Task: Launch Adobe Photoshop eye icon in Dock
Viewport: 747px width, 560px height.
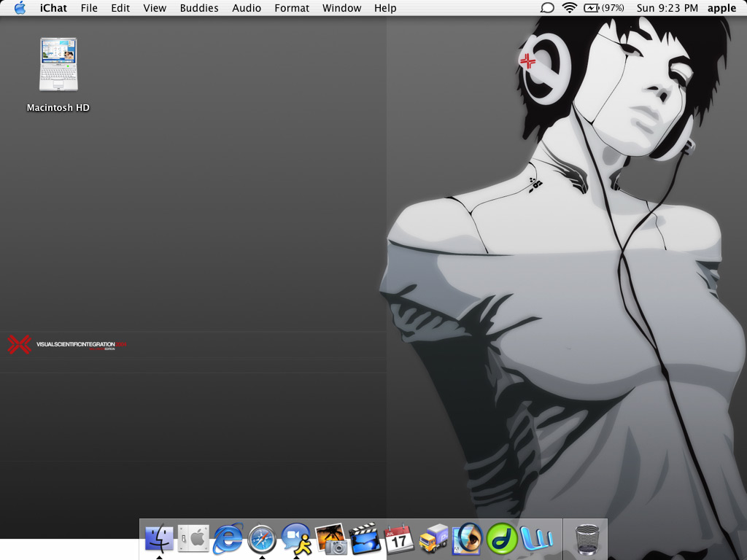Action: coord(468,539)
